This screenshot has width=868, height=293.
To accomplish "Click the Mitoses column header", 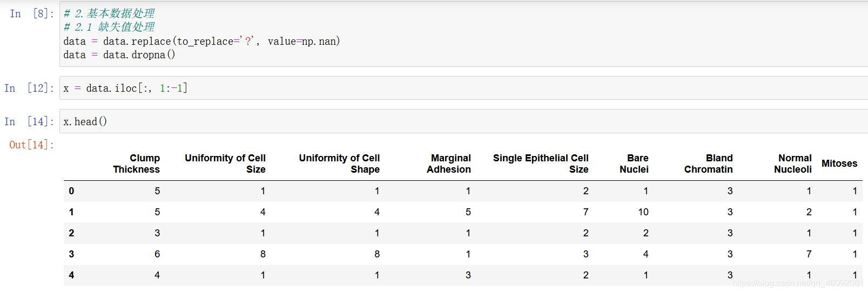I will [839, 163].
